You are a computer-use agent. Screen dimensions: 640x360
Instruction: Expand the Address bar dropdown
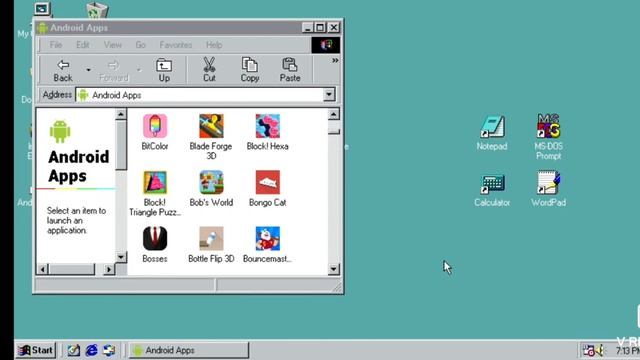coord(329,95)
